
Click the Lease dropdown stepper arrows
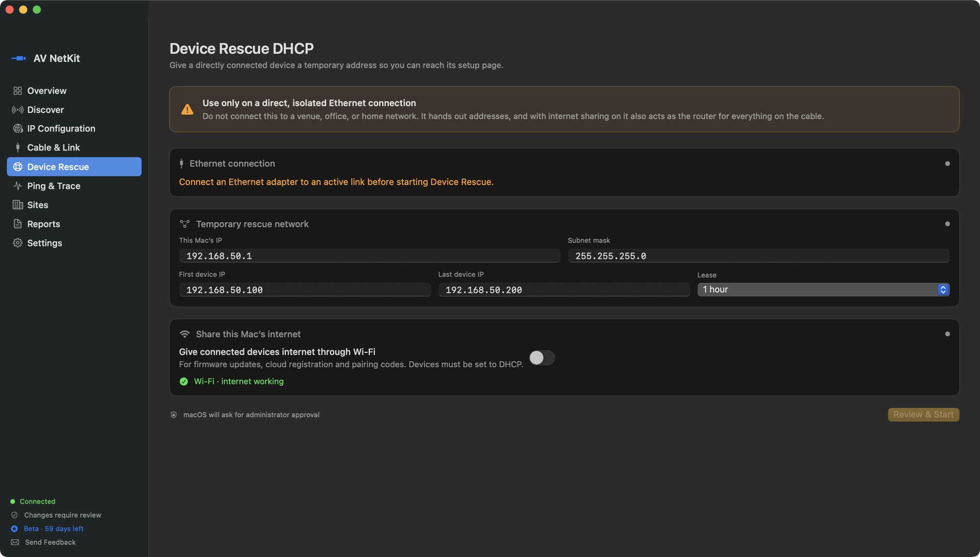pos(943,290)
